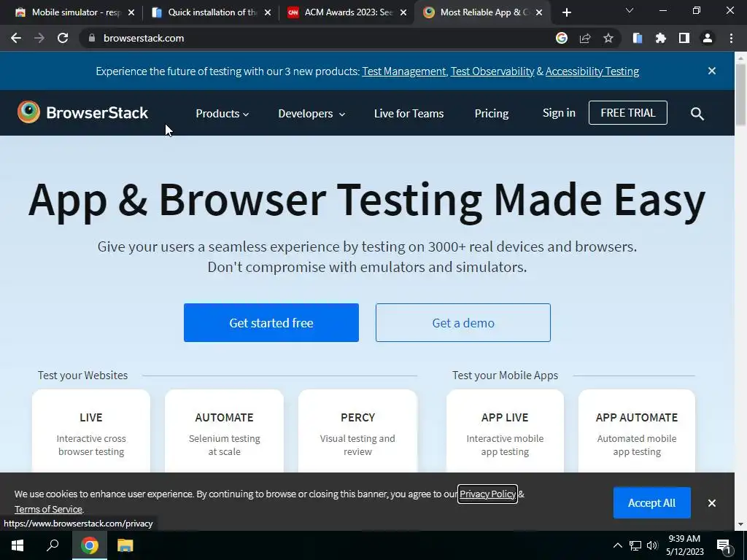The height and width of the screenshot is (560, 747).
Task: Open the Privacy Policy link
Action: (x=487, y=494)
